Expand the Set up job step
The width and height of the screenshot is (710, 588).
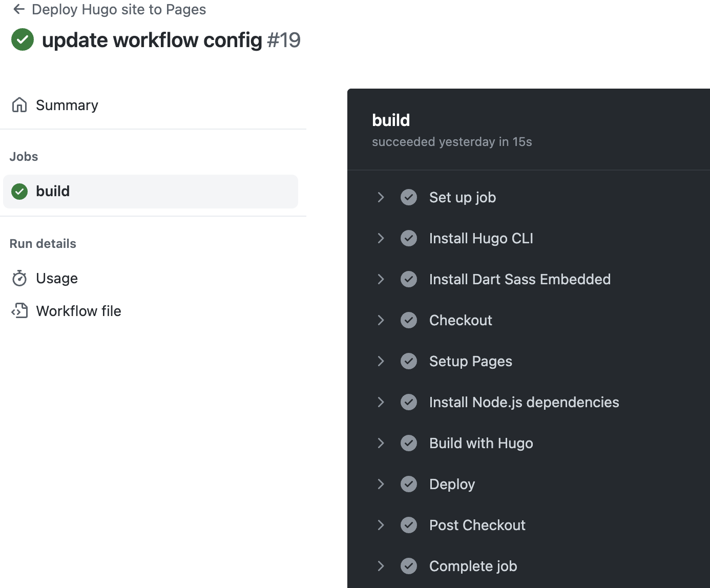pyautogui.click(x=381, y=197)
